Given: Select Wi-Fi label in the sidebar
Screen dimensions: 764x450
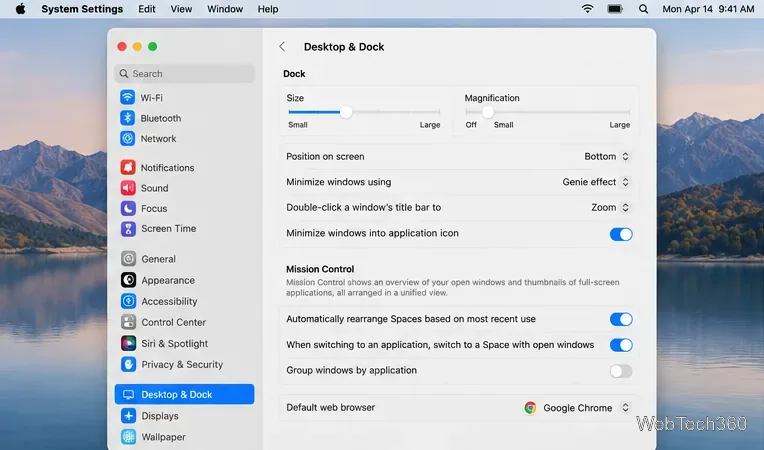Looking at the screenshot, I should [152, 97].
